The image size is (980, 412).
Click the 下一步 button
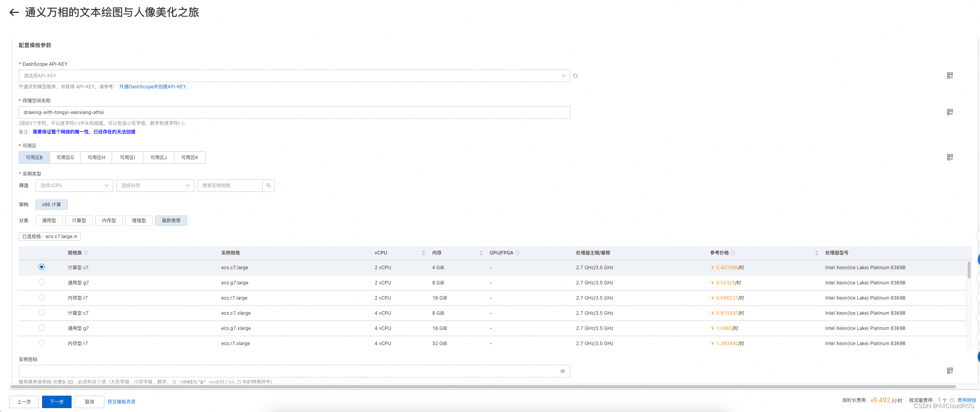pos(57,402)
